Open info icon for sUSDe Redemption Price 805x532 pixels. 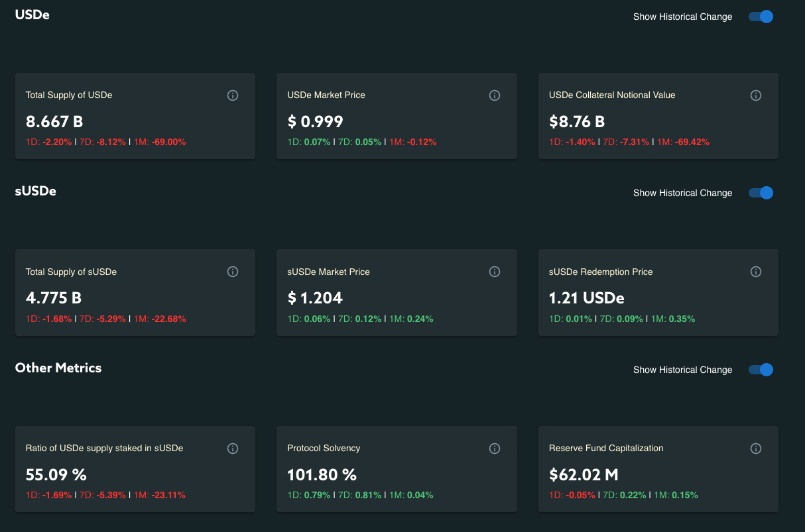coord(756,272)
